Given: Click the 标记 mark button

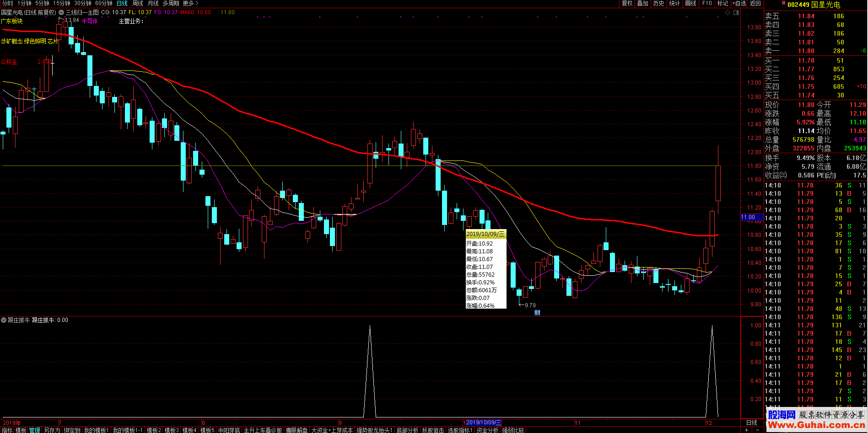Looking at the screenshot, I should click(723, 3).
